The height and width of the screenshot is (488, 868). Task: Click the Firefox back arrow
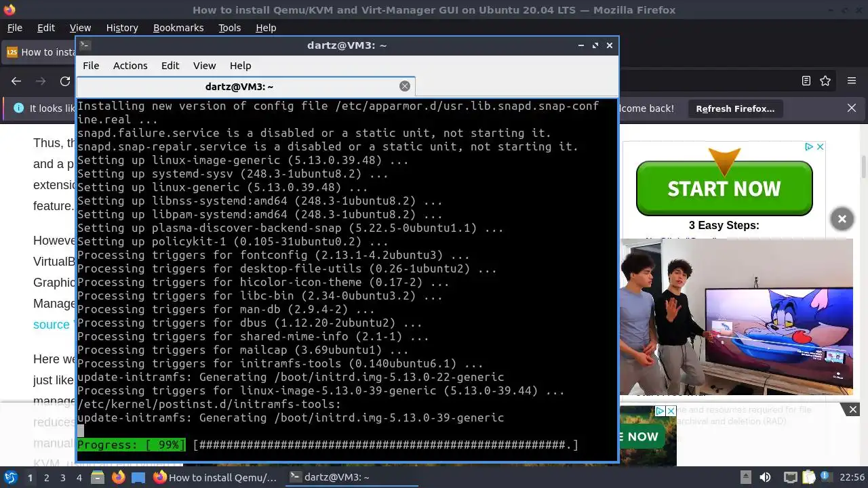16,81
